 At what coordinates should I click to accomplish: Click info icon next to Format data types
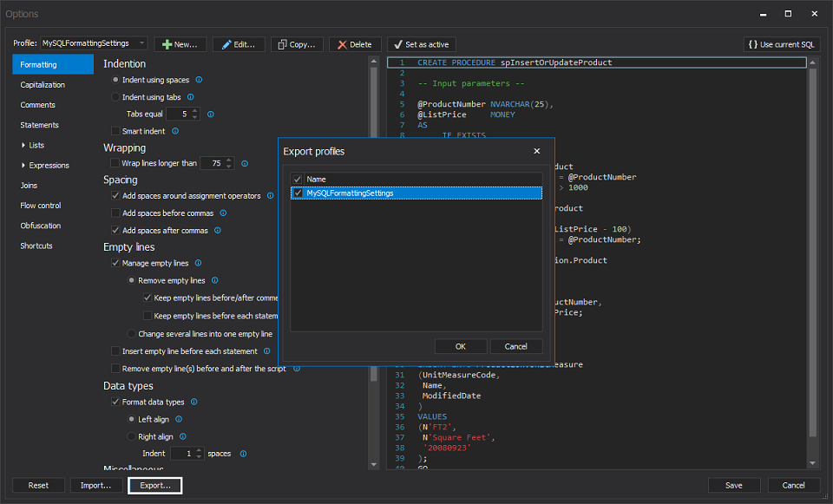tap(193, 403)
